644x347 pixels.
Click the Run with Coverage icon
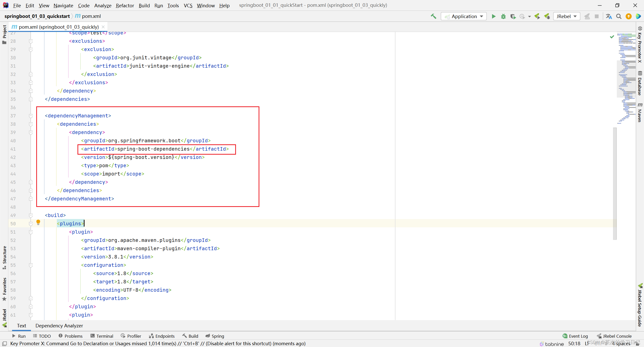513,16
